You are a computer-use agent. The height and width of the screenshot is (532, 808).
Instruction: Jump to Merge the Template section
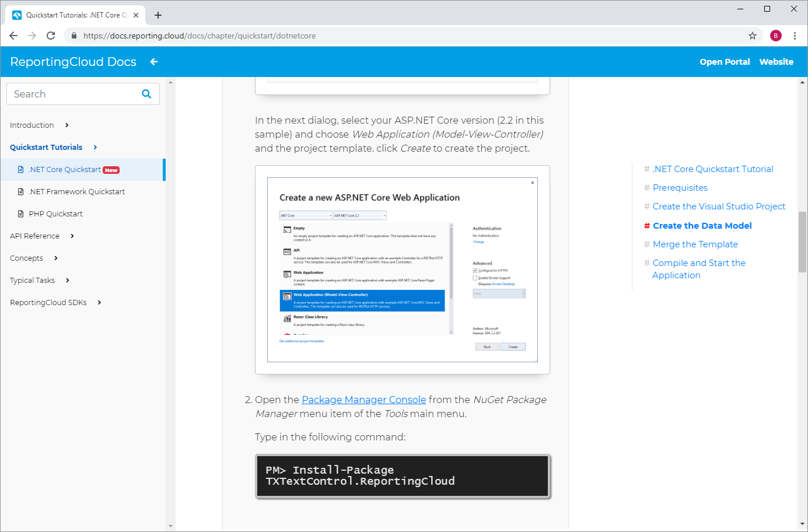[695, 244]
